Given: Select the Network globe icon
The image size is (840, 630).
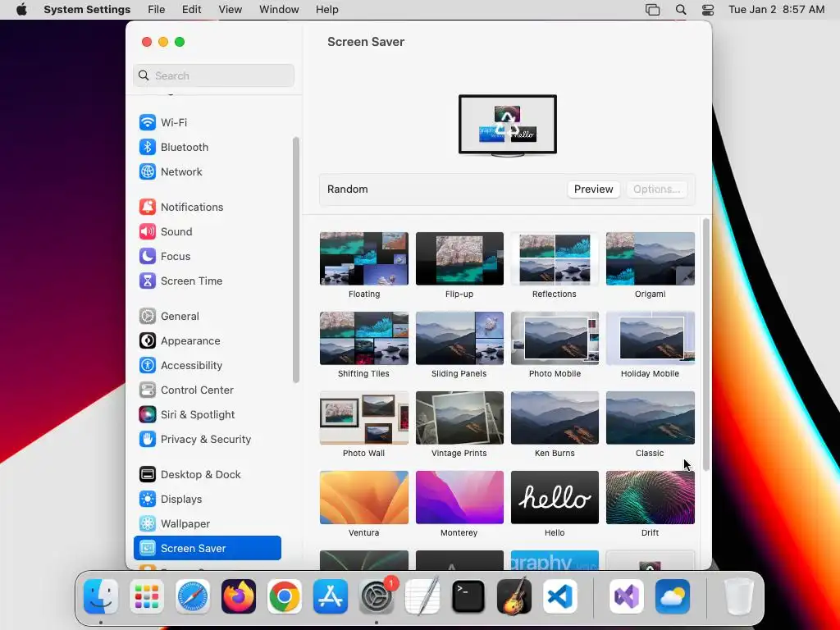Looking at the screenshot, I should coord(148,171).
